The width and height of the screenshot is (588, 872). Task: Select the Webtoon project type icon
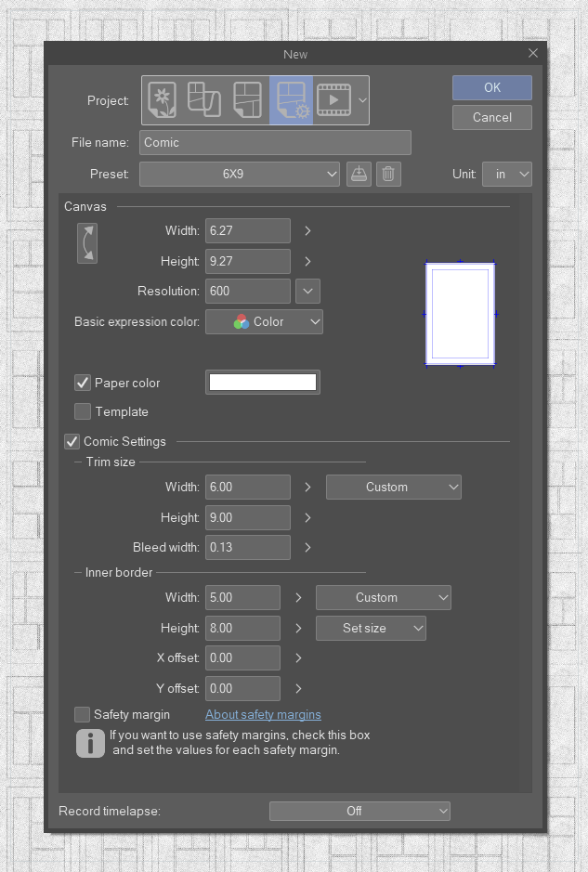click(204, 100)
